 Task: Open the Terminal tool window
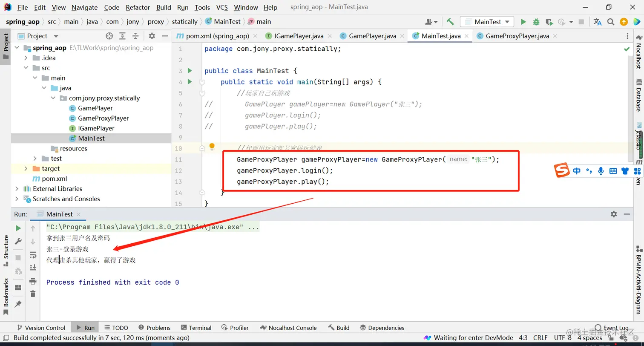(x=196, y=328)
